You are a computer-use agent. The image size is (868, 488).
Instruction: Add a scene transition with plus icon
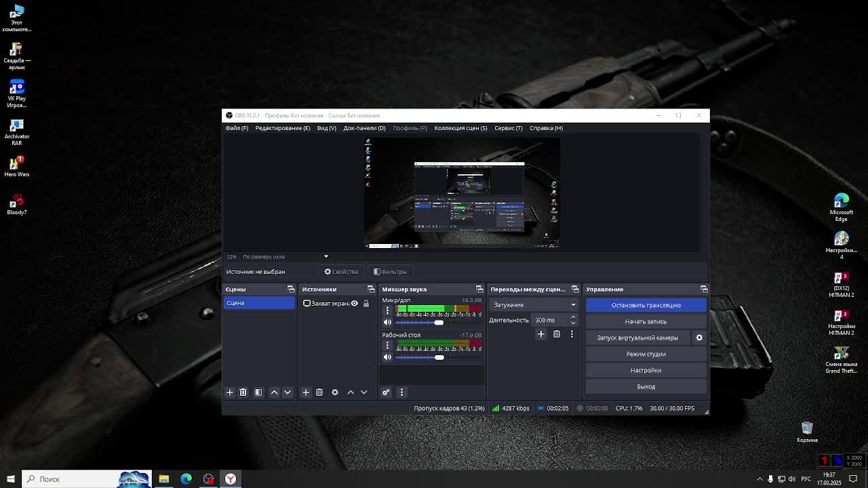[x=541, y=333]
